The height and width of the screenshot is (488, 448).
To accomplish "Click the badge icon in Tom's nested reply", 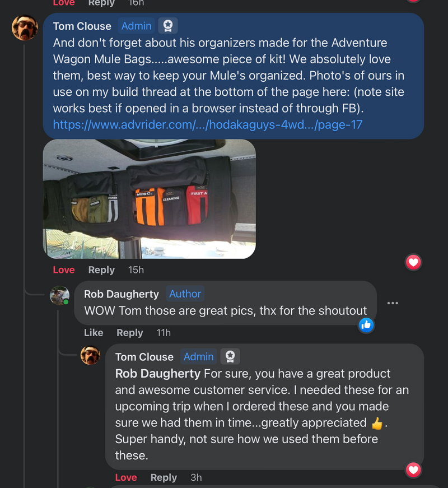I will 230,356.
